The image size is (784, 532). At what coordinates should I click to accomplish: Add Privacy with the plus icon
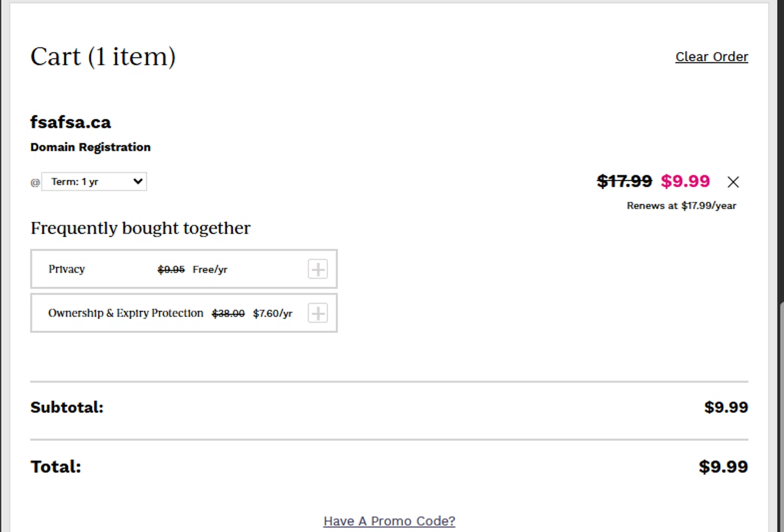pyautogui.click(x=318, y=269)
